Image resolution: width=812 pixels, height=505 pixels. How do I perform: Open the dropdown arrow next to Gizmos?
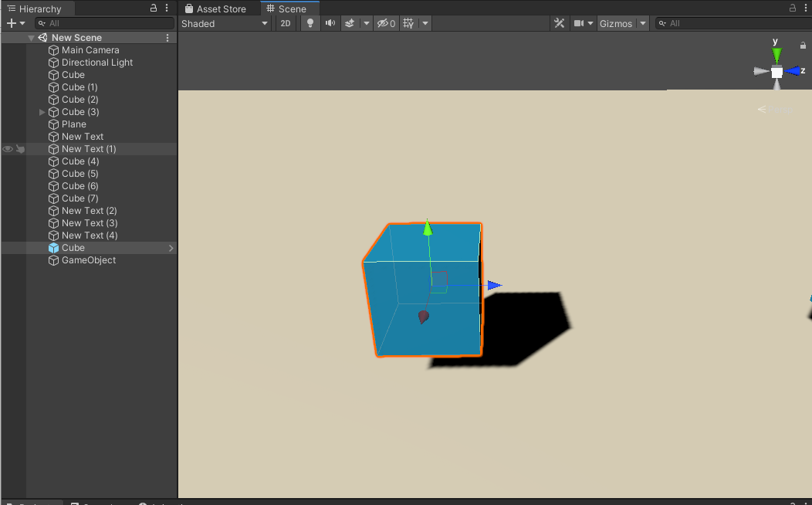643,23
